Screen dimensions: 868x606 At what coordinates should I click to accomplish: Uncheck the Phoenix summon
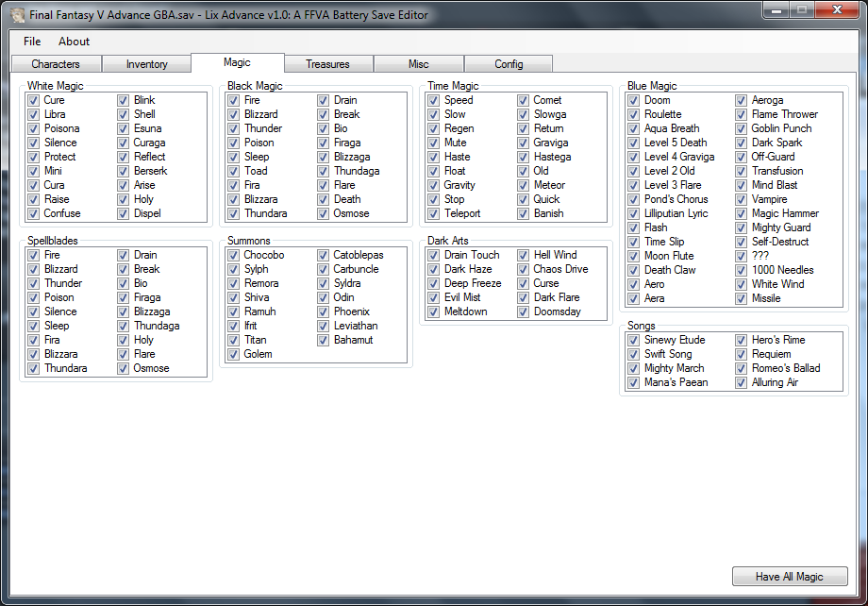pos(323,311)
